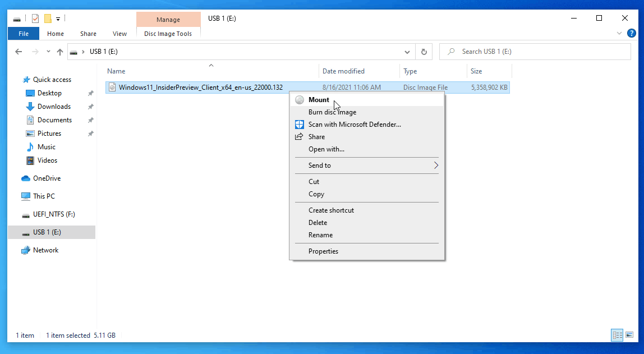Viewport: 644px width, 354px height.
Task: Expand the Send to submenu
Action: tap(367, 165)
